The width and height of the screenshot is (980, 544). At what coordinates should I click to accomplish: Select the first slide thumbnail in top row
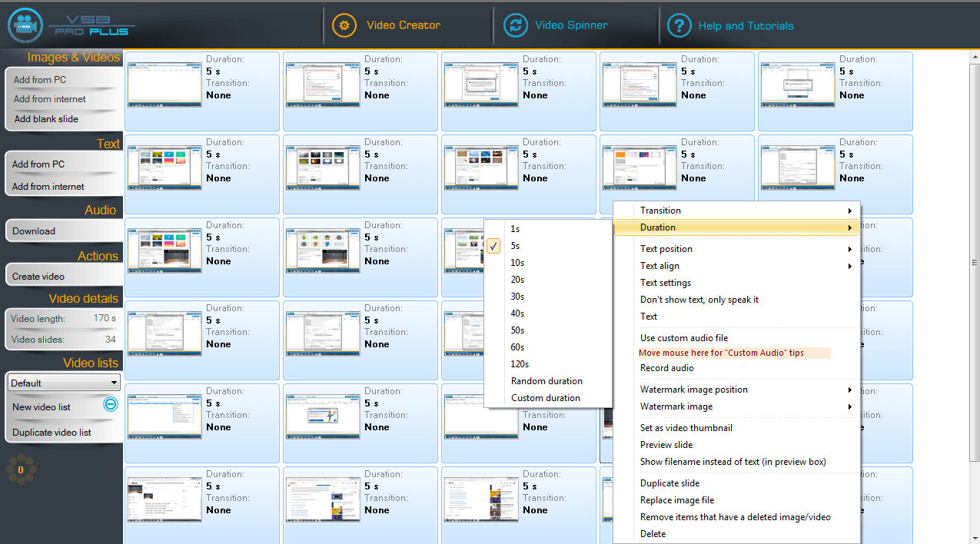click(164, 84)
